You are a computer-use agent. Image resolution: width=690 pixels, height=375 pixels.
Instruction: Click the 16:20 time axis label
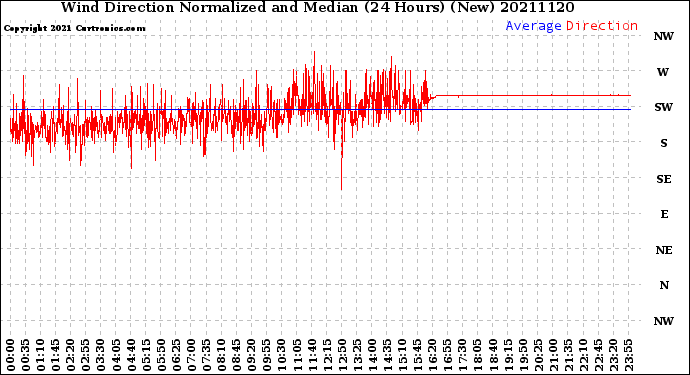(433, 355)
